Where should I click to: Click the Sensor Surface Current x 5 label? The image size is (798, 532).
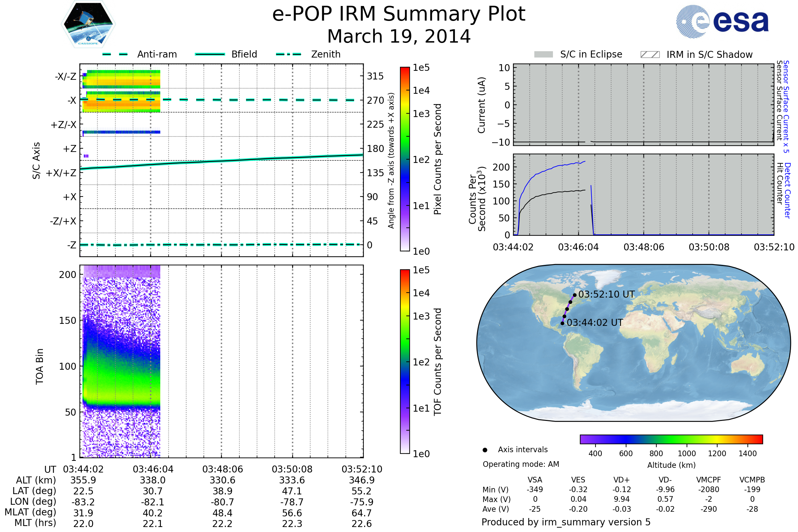[x=786, y=106]
